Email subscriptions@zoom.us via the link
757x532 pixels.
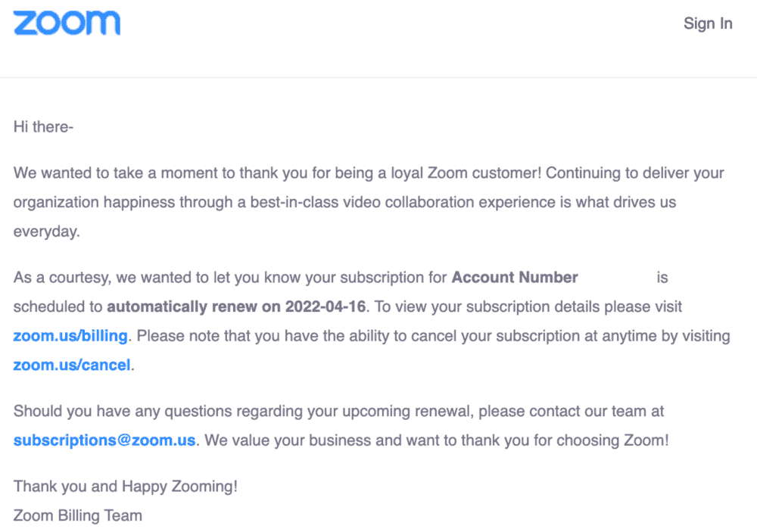pyautogui.click(x=104, y=440)
